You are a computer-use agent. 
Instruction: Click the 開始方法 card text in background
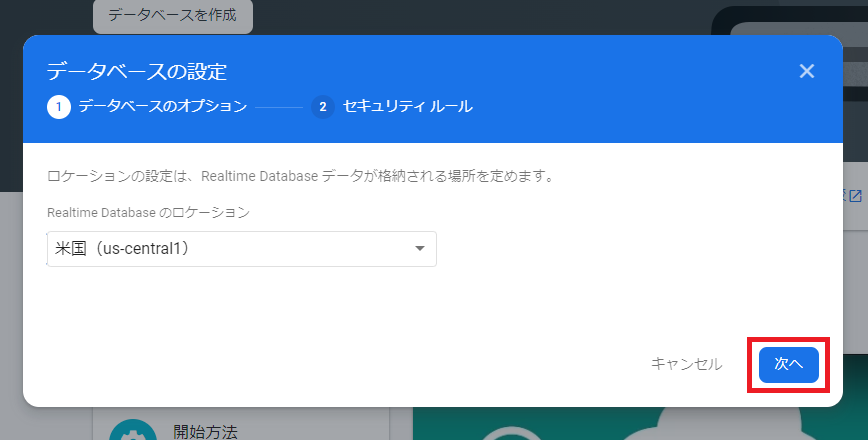click(205, 432)
